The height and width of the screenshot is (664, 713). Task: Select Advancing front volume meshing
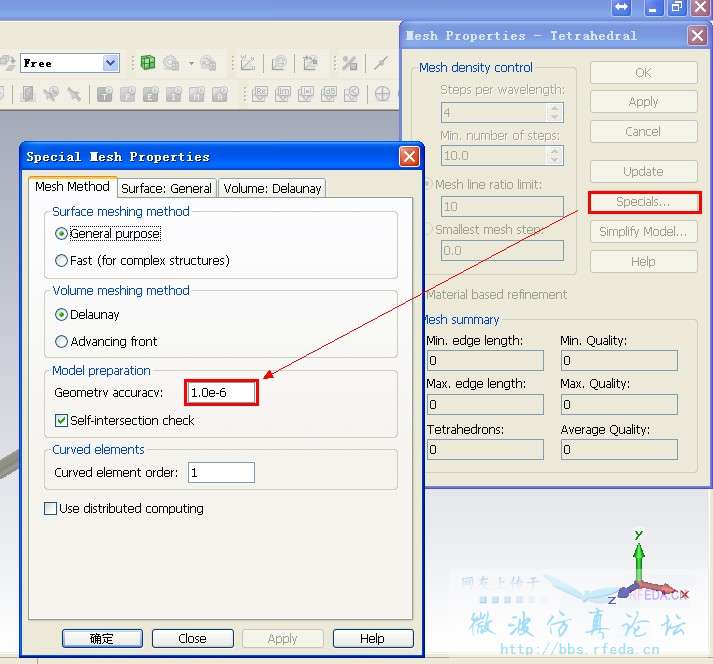click(x=61, y=342)
